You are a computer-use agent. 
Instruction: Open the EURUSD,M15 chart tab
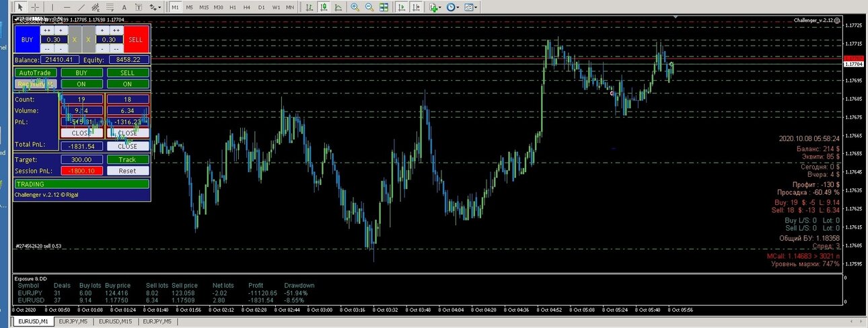point(115,322)
